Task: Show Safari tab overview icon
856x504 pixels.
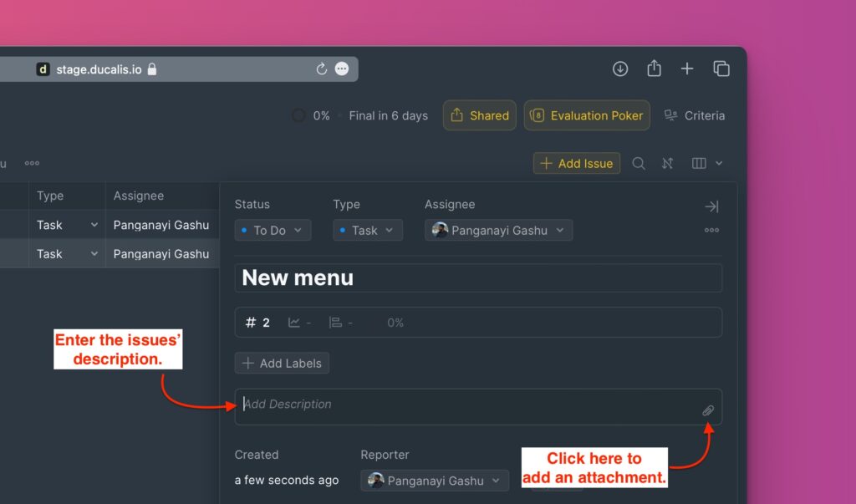Action: click(721, 69)
